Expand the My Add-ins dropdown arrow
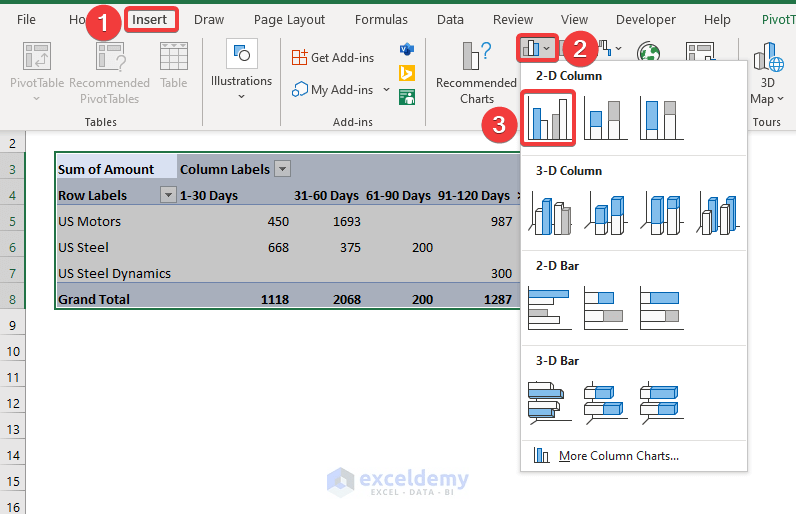 click(386, 90)
